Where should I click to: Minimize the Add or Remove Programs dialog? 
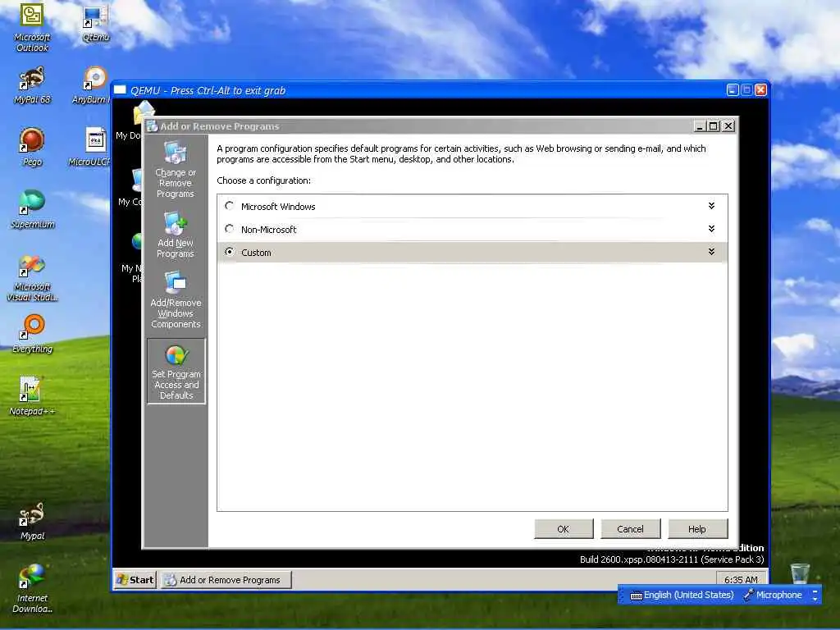coord(700,126)
